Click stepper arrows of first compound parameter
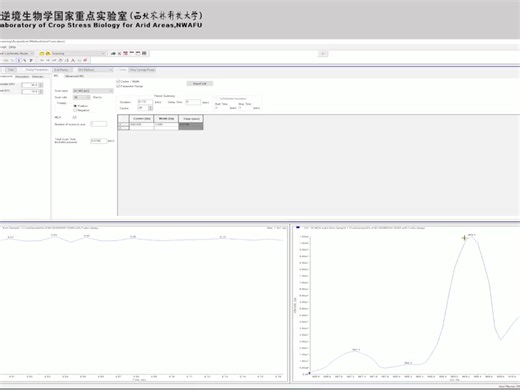This screenshot has width=520, height=390. click(x=41, y=85)
